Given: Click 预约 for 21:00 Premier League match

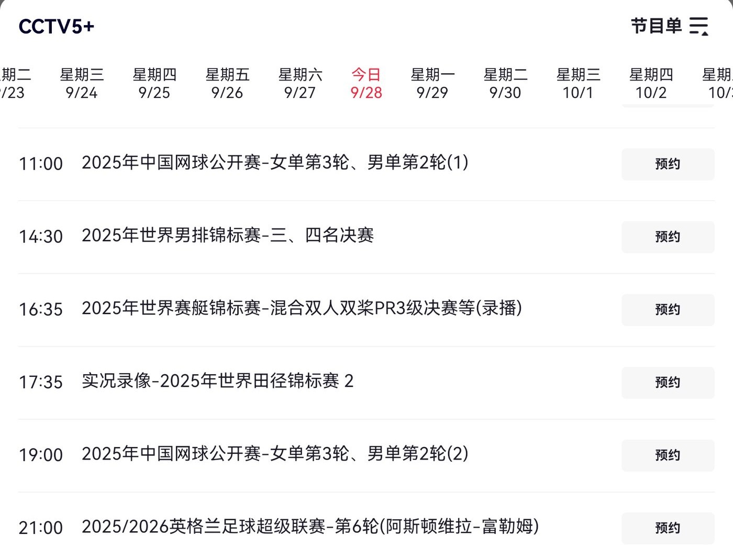Looking at the screenshot, I should click(x=668, y=528).
